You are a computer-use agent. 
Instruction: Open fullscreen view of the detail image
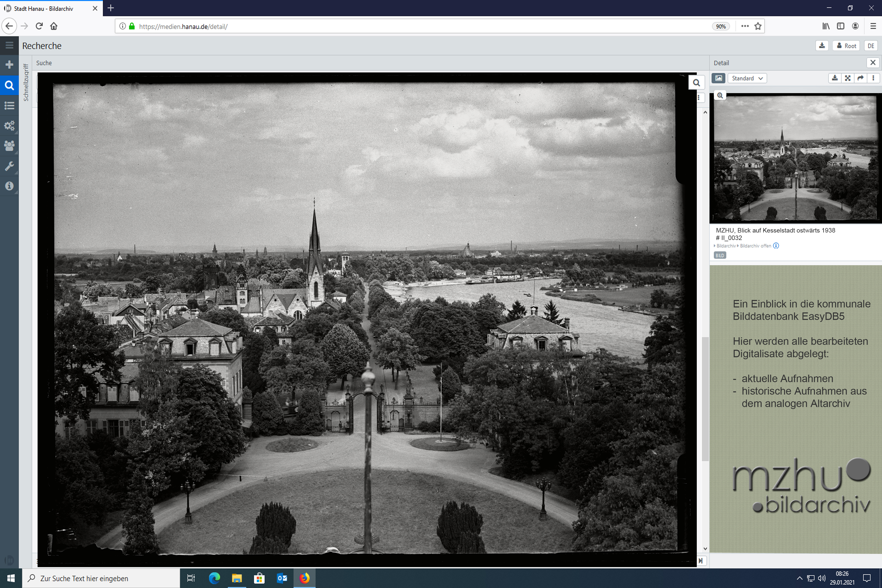[847, 78]
